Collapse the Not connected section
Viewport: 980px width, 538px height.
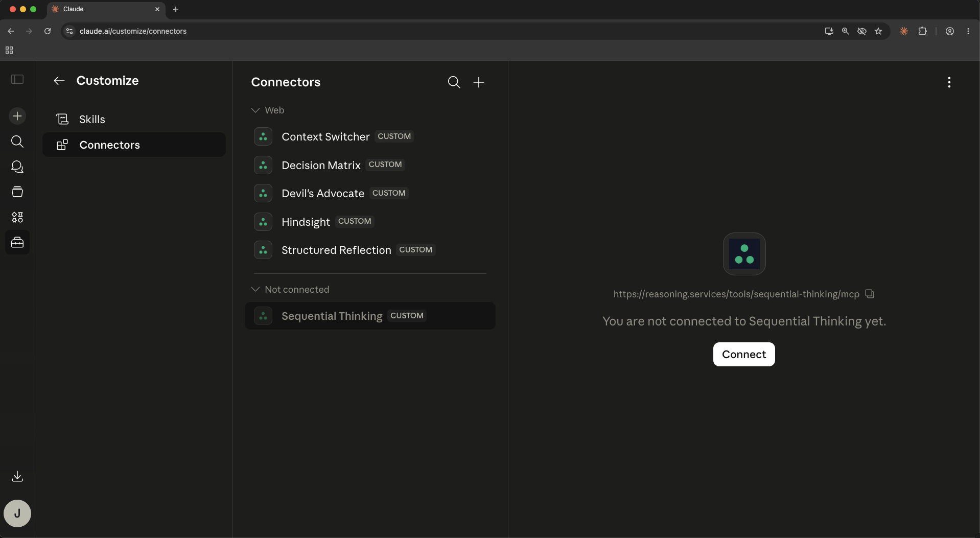[290, 289]
